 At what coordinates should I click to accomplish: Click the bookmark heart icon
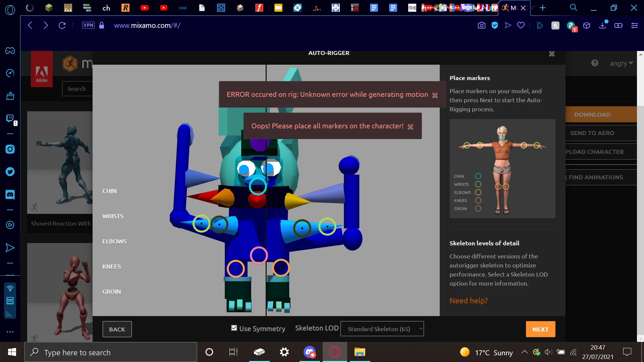(521, 25)
